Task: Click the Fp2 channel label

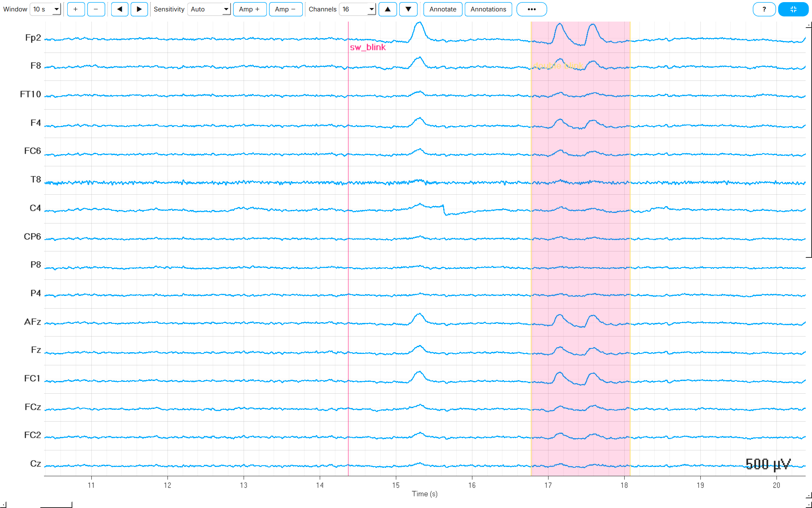Action: pyautogui.click(x=33, y=38)
